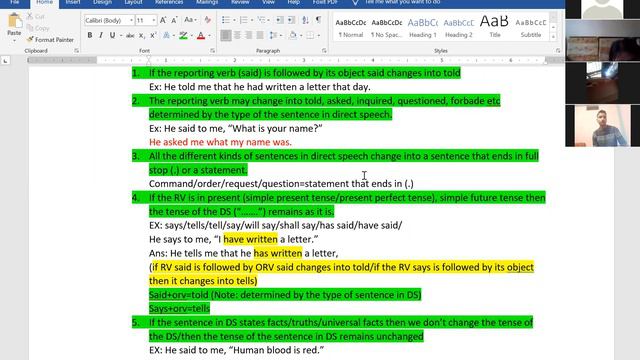Insert a numbered list
This screenshot has width=640, height=360.
244,20
